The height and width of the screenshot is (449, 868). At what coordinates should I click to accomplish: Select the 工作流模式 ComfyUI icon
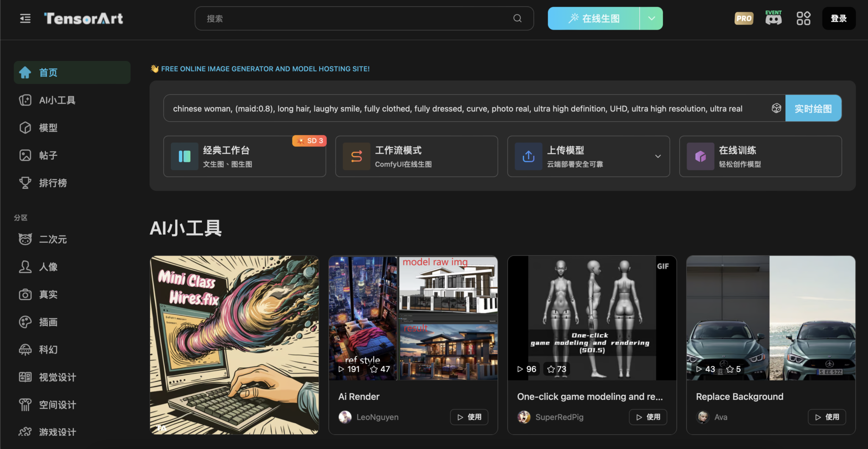point(356,156)
